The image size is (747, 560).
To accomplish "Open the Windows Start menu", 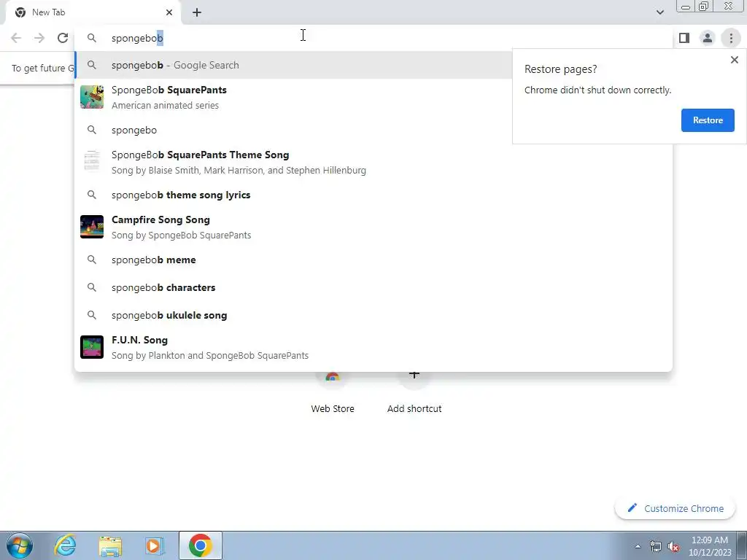I will pyautogui.click(x=20, y=545).
